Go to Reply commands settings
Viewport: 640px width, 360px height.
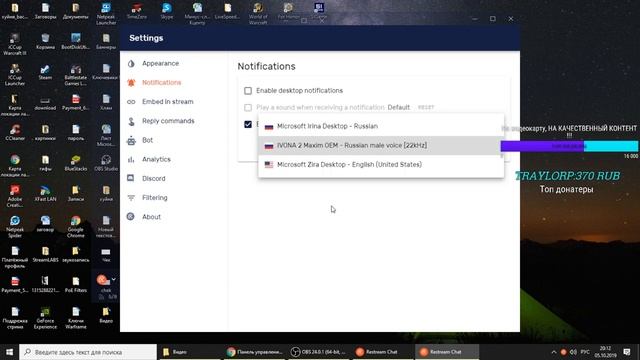(168, 121)
